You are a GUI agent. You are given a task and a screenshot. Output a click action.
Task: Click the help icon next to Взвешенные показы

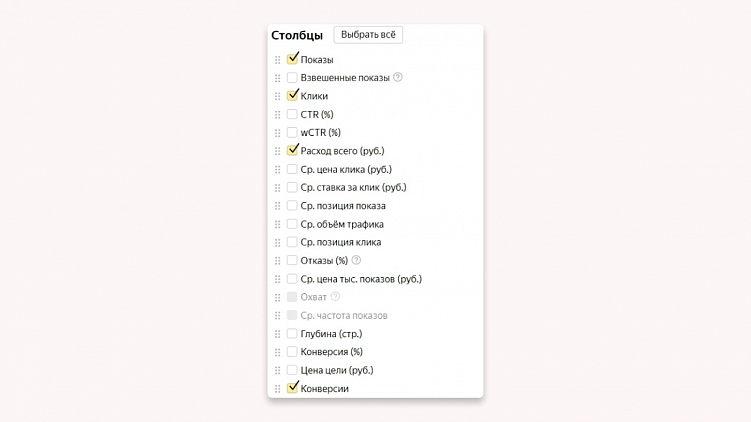[x=398, y=77]
